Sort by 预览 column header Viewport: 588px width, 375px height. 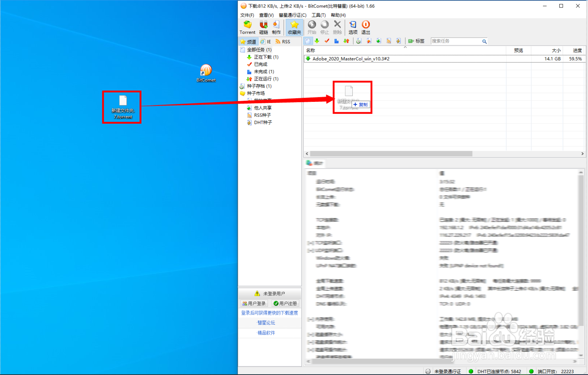(x=518, y=50)
